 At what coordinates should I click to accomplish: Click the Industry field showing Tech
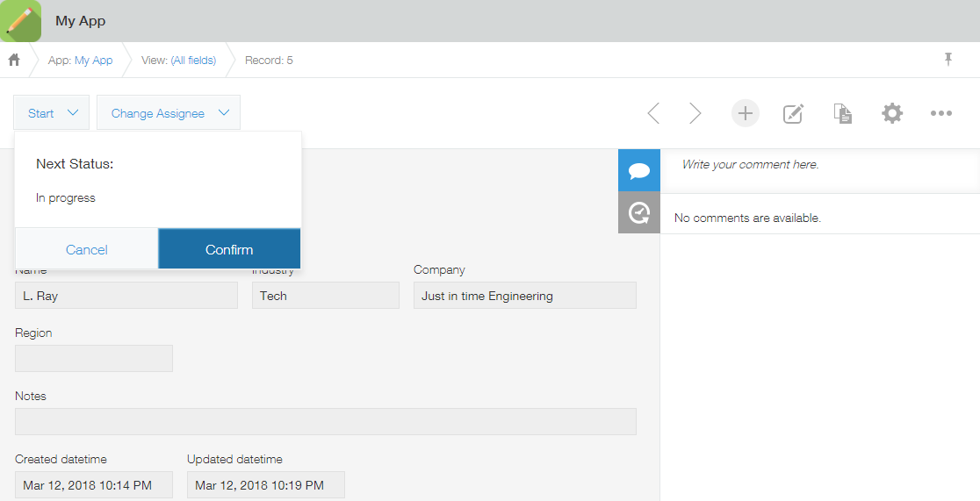coord(326,296)
